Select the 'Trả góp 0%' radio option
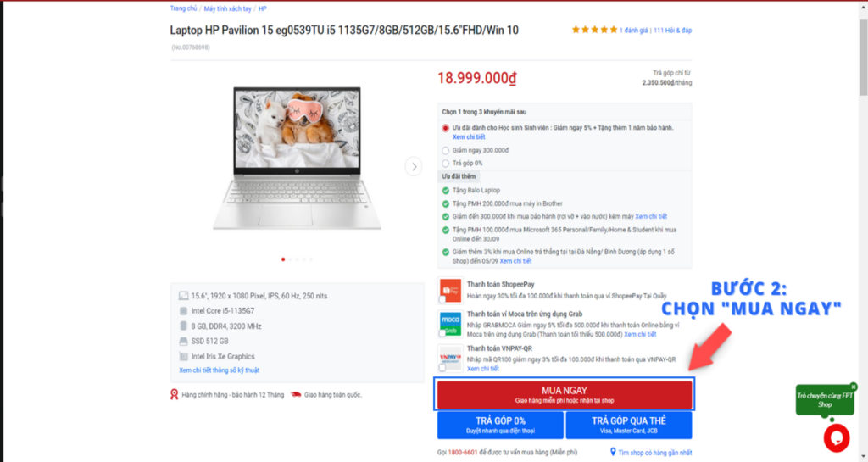Screen dimensions: 868x462 pyautogui.click(x=445, y=164)
